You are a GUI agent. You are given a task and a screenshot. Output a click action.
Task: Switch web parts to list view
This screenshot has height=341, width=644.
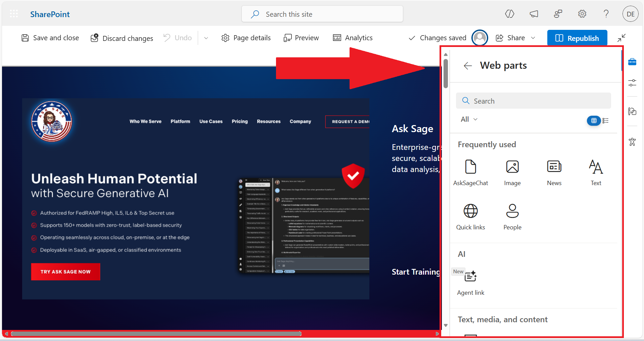605,120
